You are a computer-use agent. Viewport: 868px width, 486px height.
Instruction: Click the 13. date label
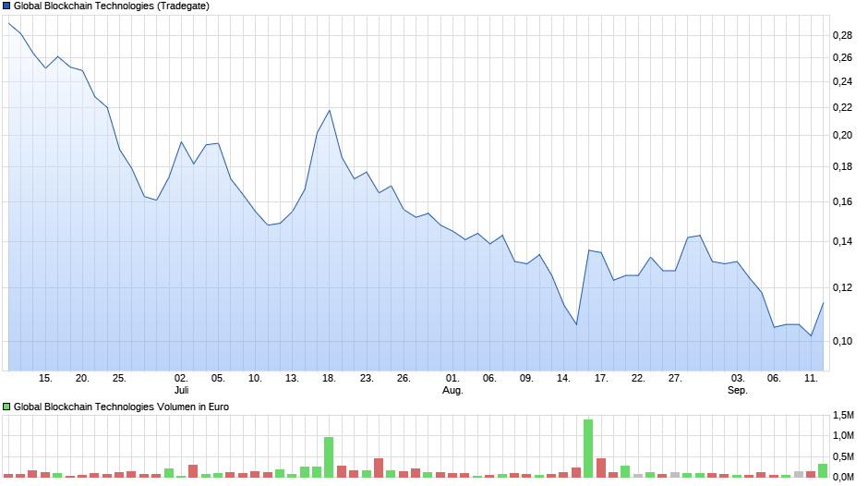[x=293, y=379]
